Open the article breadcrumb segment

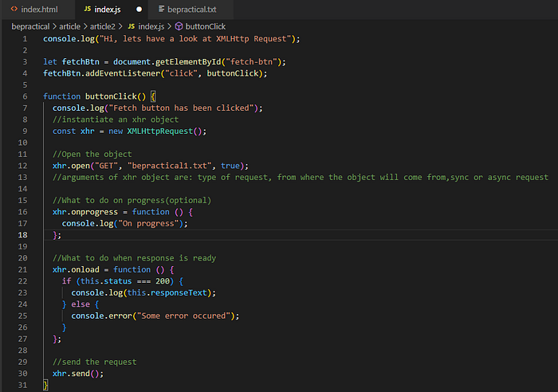(x=70, y=26)
